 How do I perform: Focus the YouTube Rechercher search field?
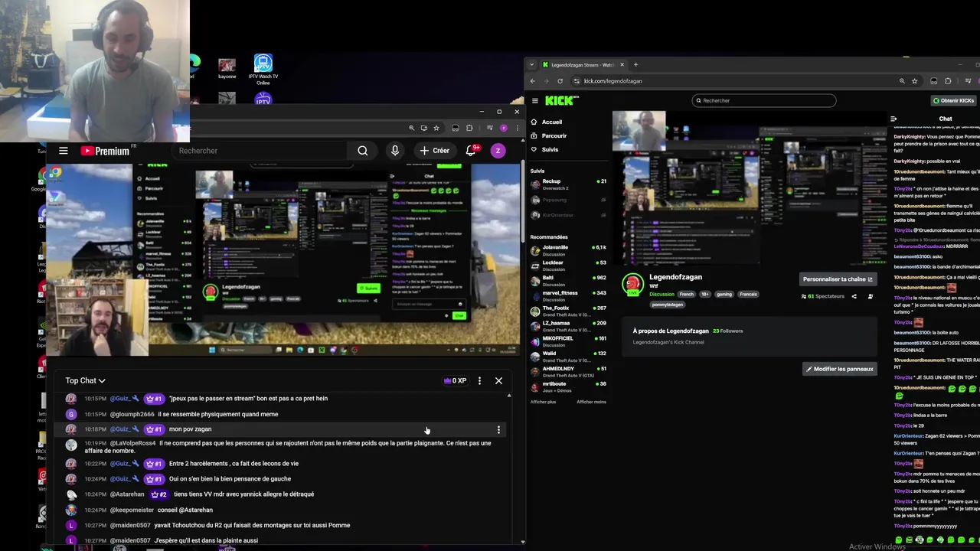260,151
